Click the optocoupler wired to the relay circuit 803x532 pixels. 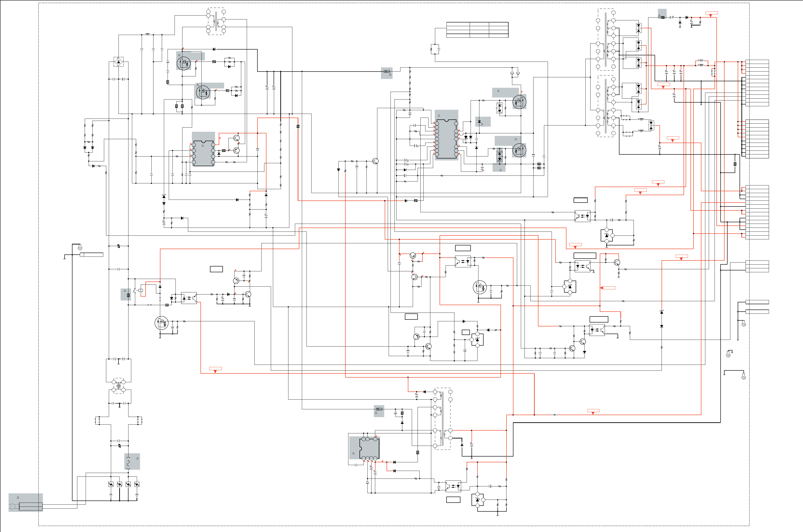tap(189, 298)
